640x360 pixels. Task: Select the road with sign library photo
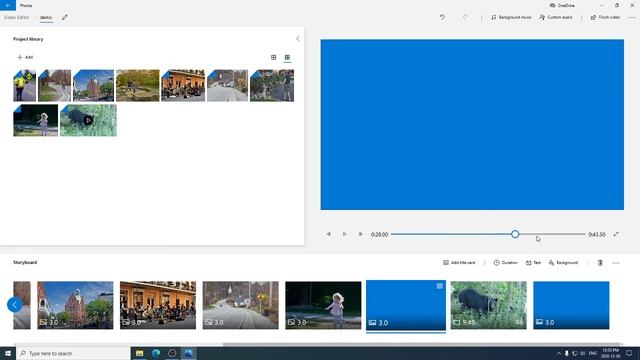point(227,85)
